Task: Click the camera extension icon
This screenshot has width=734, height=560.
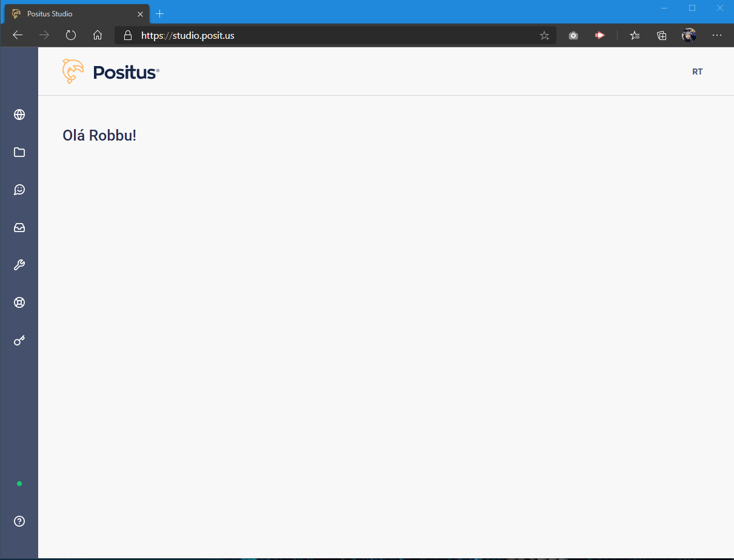Action: 573,36
